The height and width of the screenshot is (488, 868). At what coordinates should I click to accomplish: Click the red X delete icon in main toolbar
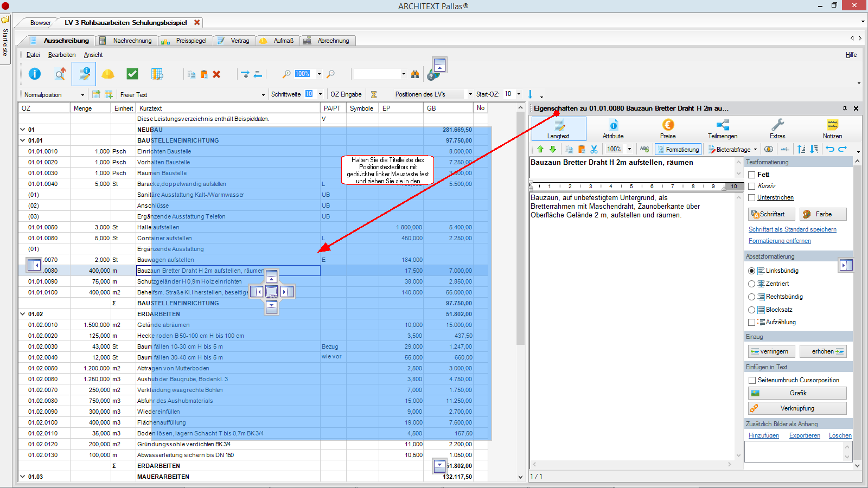pos(216,74)
